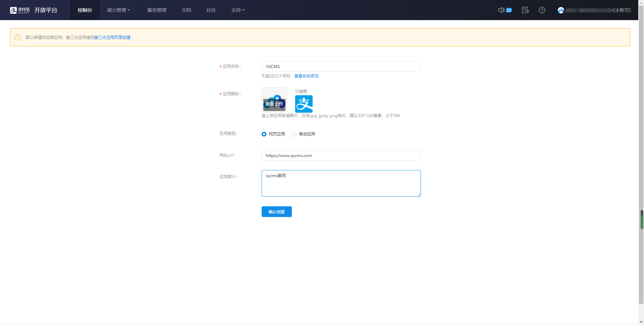Image resolution: width=644 pixels, height=325 pixels.
Task: Focus the 应用名称 input field
Action: coord(341,66)
